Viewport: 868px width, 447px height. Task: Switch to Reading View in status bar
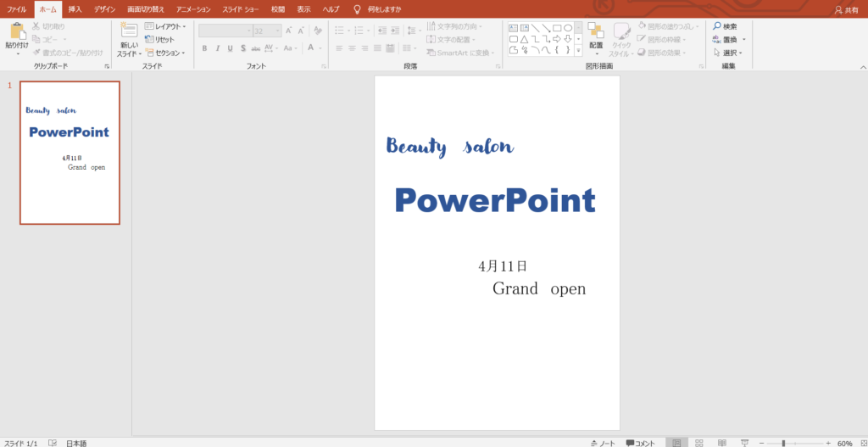tap(722, 443)
